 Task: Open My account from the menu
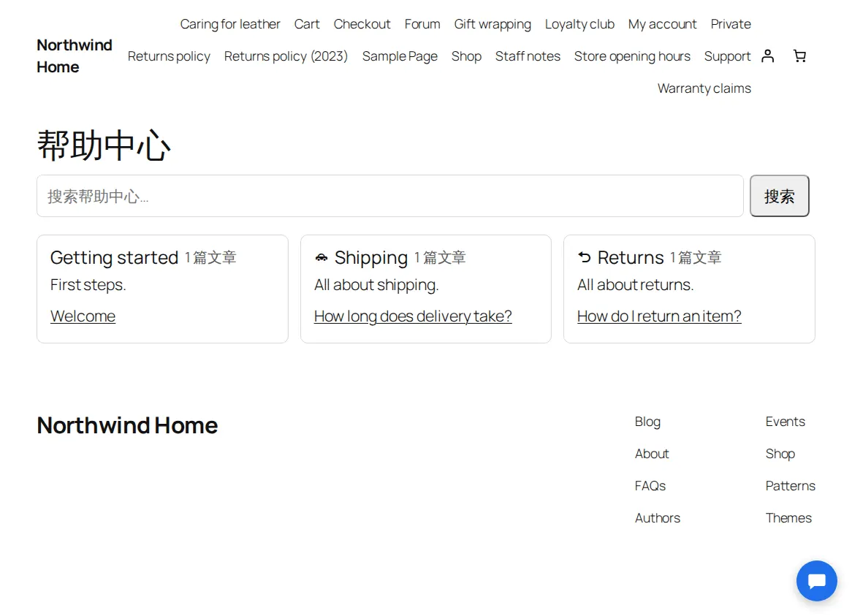(662, 24)
